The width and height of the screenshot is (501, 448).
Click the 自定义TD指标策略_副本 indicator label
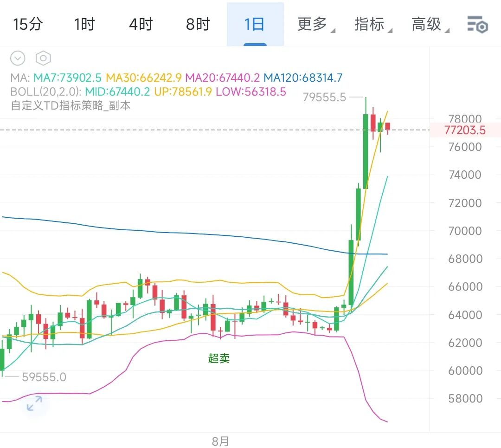click(71, 105)
